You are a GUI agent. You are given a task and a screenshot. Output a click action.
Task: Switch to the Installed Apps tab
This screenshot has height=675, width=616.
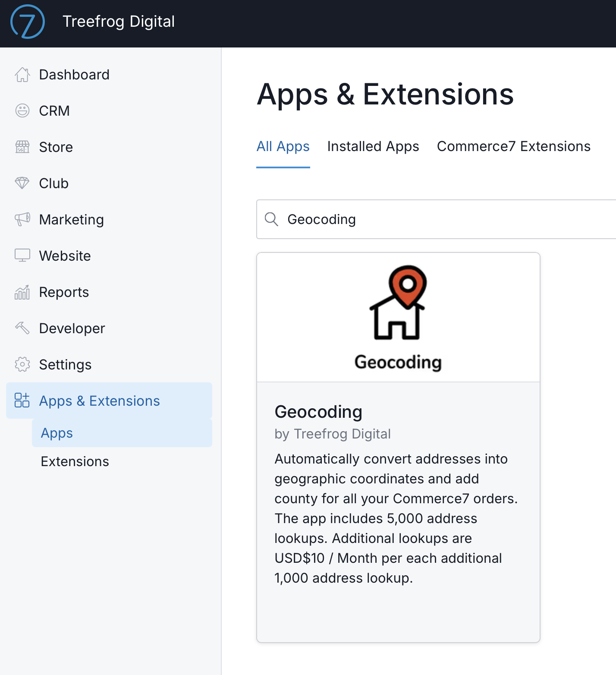[x=373, y=147]
